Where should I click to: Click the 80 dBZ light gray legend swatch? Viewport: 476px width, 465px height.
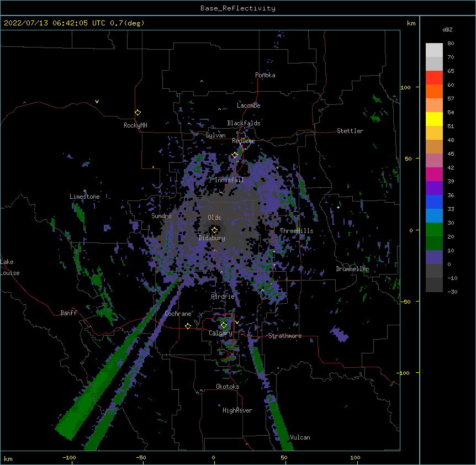(x=434, y=50)
